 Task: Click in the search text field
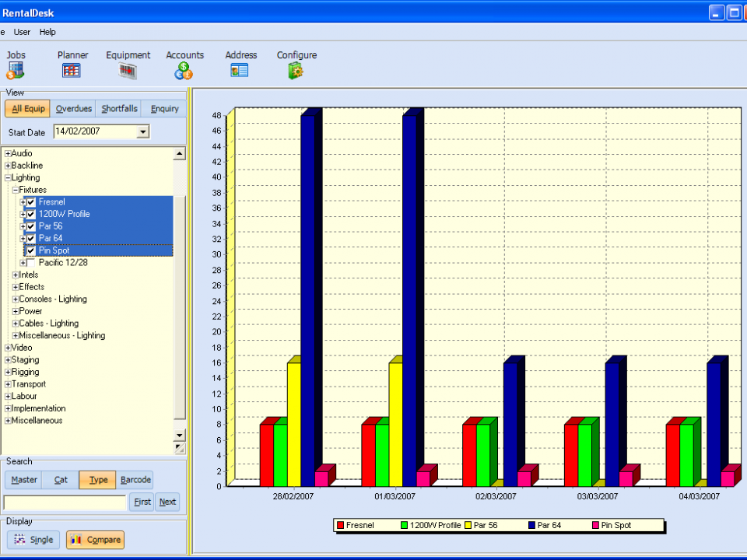click(x=65, y=502)
